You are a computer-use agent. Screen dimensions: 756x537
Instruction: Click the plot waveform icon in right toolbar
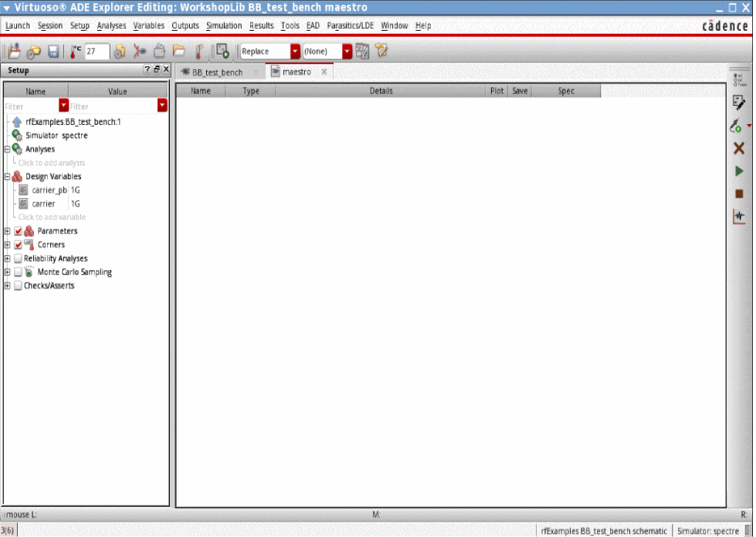coord(739,216)
